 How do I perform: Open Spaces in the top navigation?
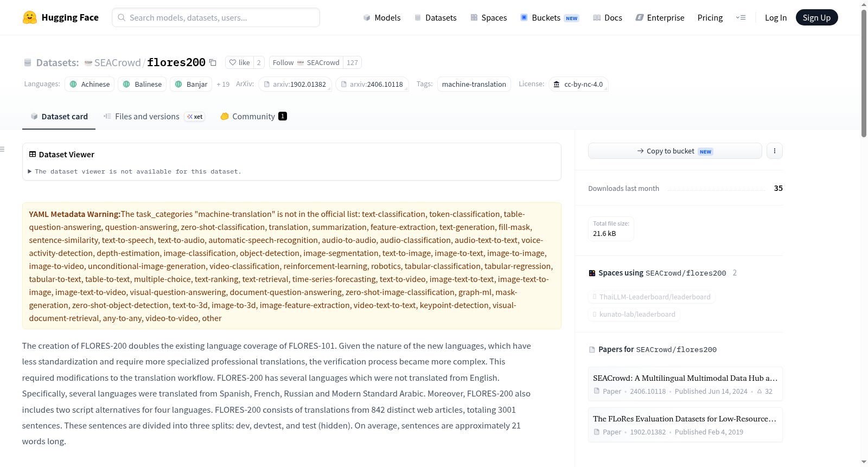[x=488, y=17]
